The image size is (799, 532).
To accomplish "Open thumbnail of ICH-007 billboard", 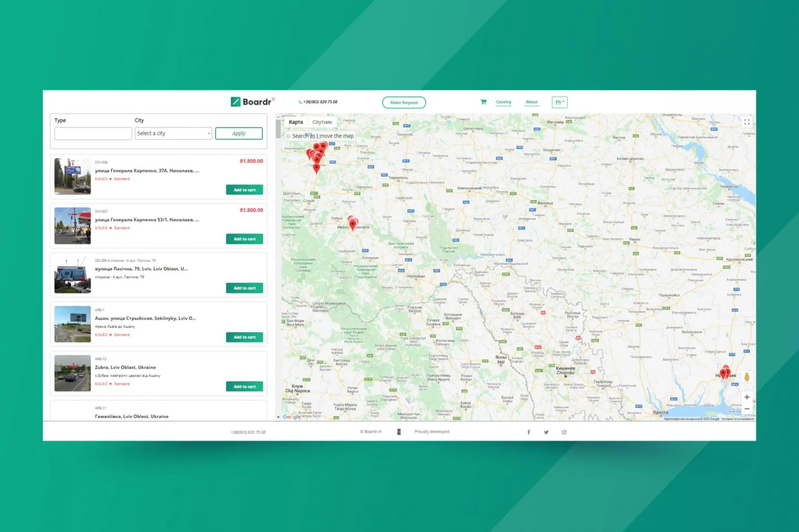I will (73, 225).
